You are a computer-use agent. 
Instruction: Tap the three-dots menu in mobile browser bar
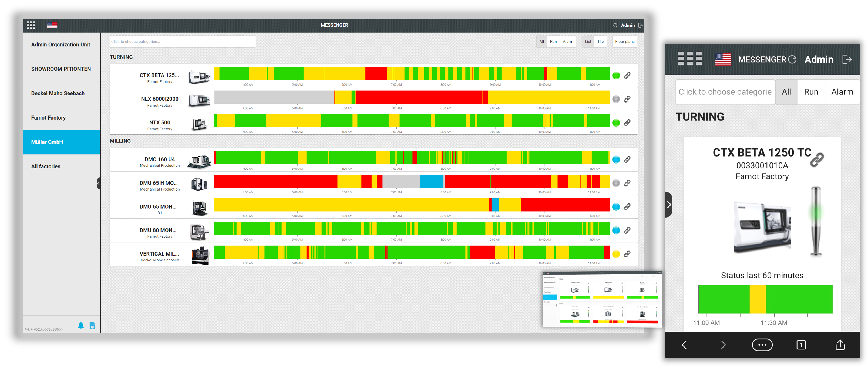click(x=762, y=345)
